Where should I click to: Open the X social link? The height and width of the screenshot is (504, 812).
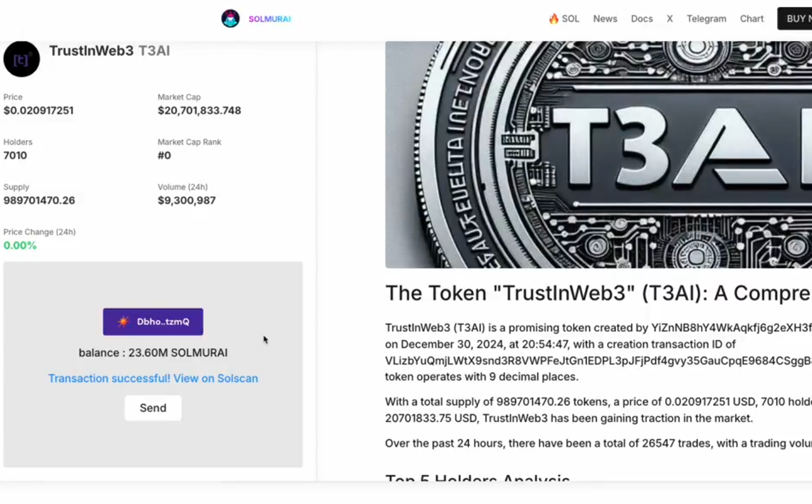[669, 19]
